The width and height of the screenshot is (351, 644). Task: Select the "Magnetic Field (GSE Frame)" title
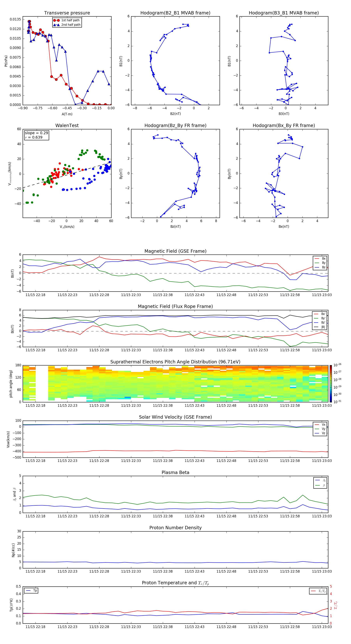[175, 251]
